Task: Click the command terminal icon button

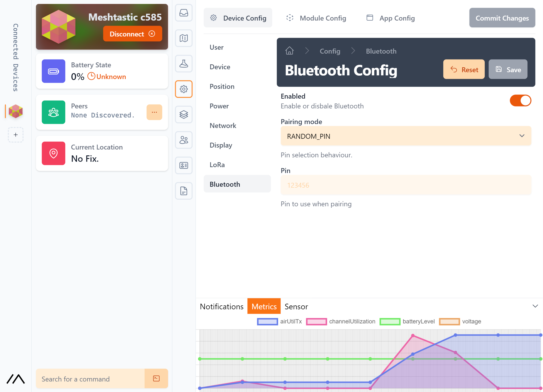Action: point(156,379)
